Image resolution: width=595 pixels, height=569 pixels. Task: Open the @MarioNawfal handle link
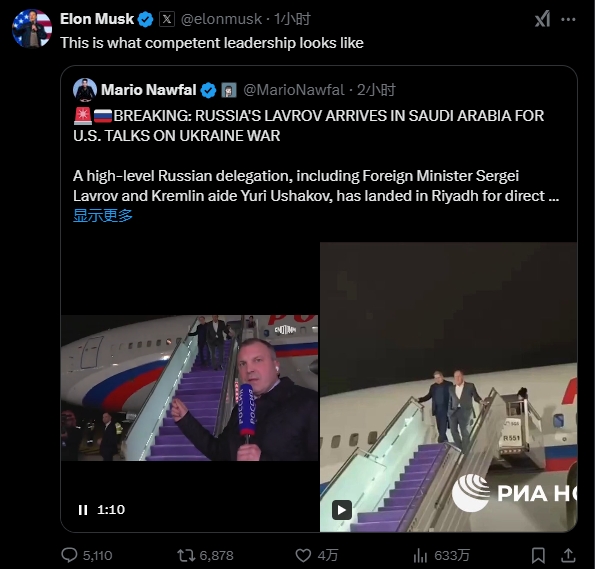point(294,90)
